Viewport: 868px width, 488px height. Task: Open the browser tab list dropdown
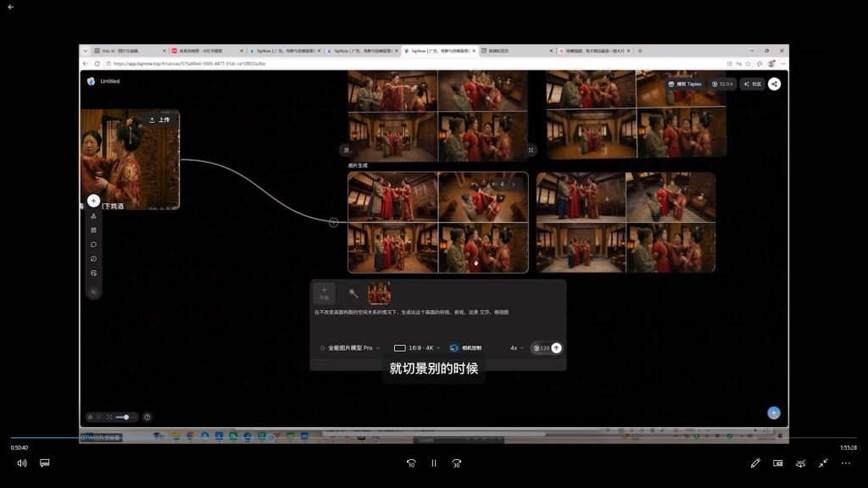point(86,50)
